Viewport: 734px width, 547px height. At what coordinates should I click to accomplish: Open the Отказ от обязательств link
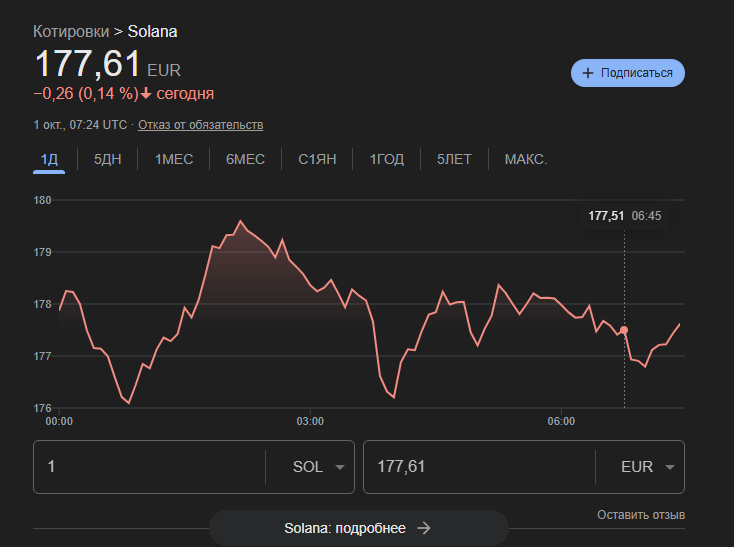click(200, 125)
